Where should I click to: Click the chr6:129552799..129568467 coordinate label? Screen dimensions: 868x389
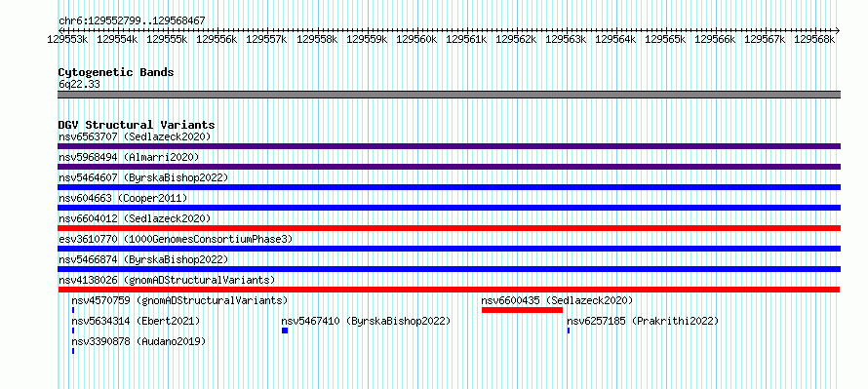(x=132, y=21)
